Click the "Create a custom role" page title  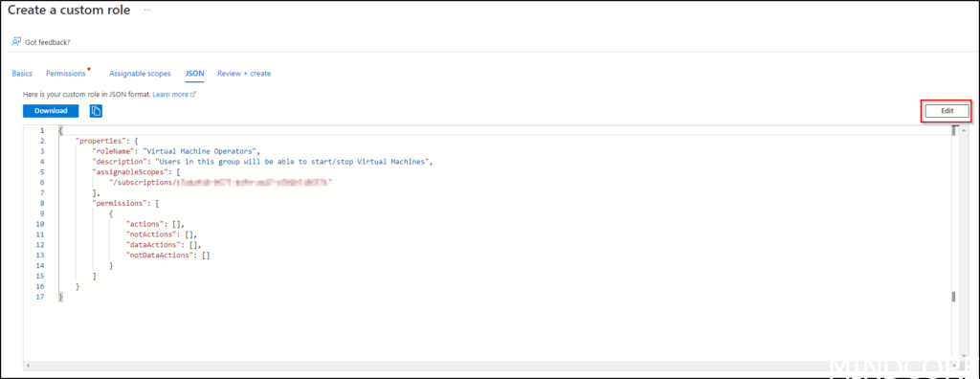pos(69,10)
